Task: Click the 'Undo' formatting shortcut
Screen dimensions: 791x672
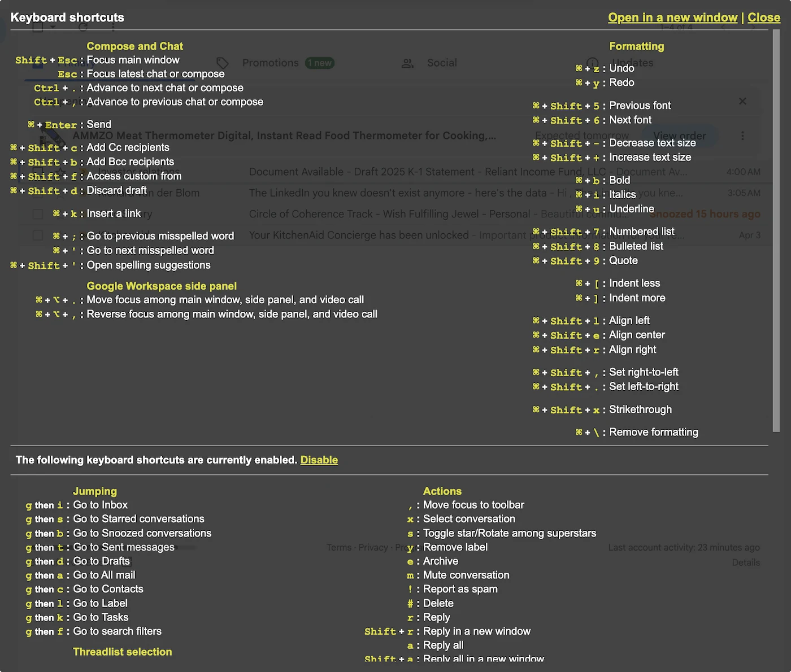Action: tap(621, 68)
